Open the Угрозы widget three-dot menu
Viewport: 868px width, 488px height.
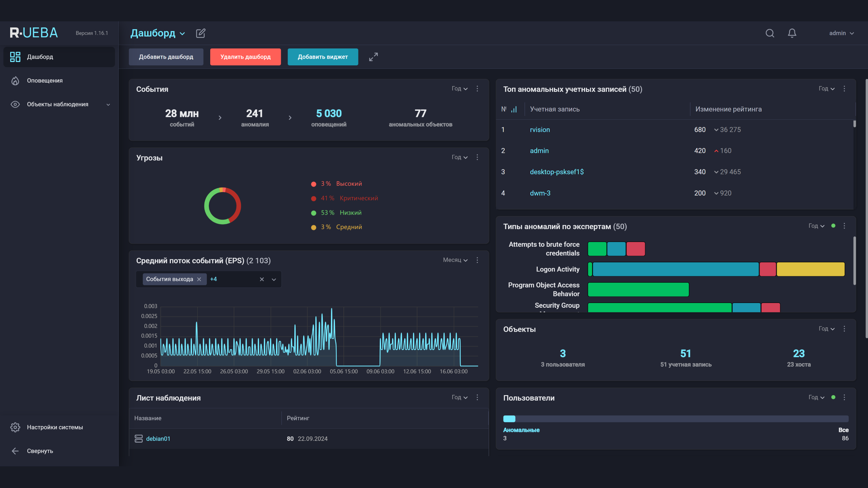coord(477,157)
